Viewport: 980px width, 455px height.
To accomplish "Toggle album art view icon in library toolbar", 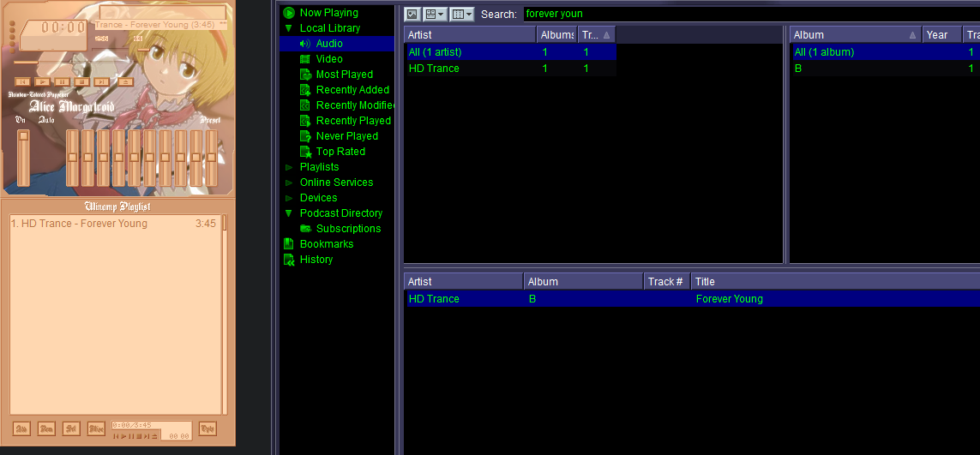I will tap(412, 14).
